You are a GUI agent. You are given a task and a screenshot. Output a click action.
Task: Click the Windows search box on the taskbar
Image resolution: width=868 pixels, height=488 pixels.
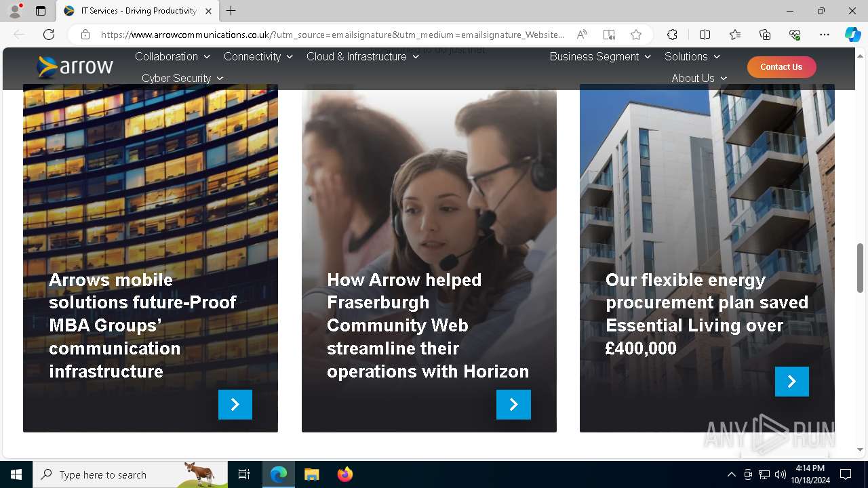pyautogui.click(x=130, y=474)
